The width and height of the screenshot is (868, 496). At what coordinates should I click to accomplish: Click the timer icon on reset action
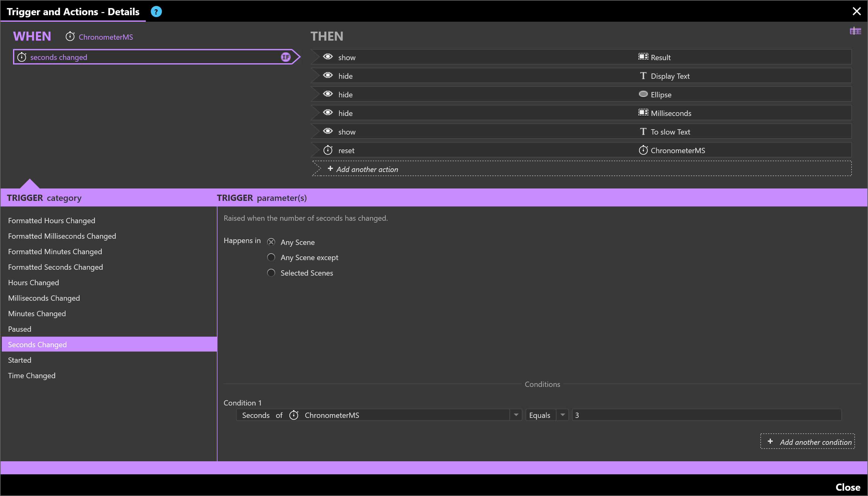pos(328,150)
